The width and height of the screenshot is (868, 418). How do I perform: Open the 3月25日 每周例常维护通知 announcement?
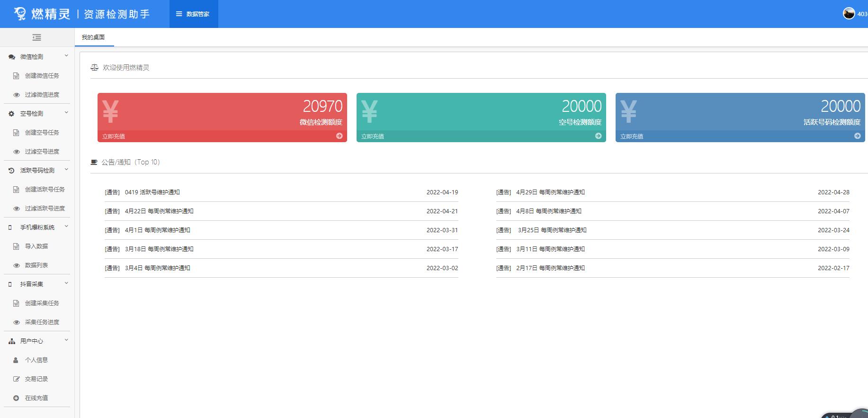[552, 230]
